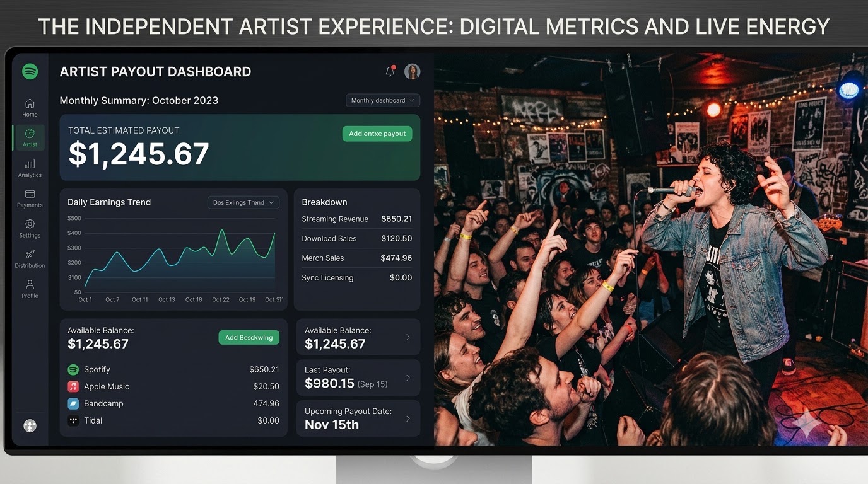Click the $1,245.67 total estimated payout
Viewport: 868px width, 484px height.
click(x=139, y=154)
